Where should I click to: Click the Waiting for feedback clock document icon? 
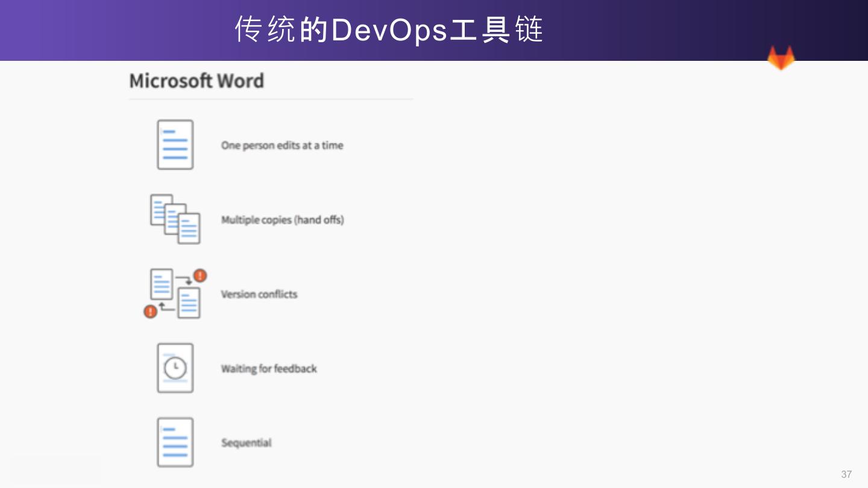(175, 368)
